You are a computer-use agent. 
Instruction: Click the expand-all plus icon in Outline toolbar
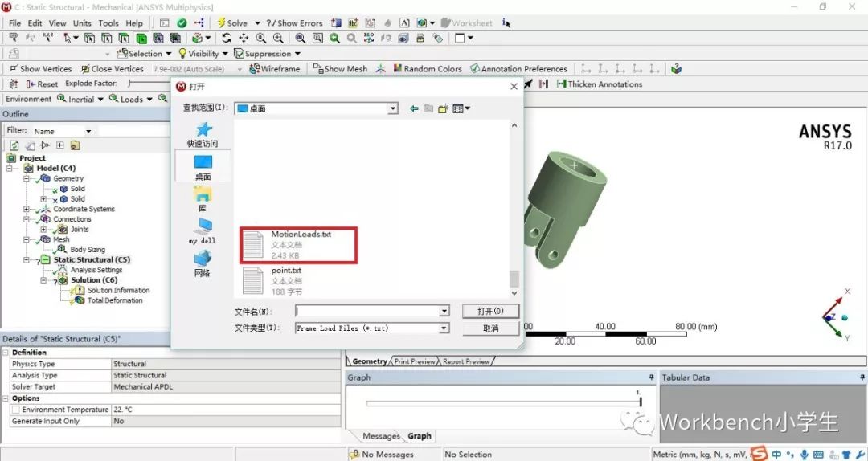[x=59, y=145]
